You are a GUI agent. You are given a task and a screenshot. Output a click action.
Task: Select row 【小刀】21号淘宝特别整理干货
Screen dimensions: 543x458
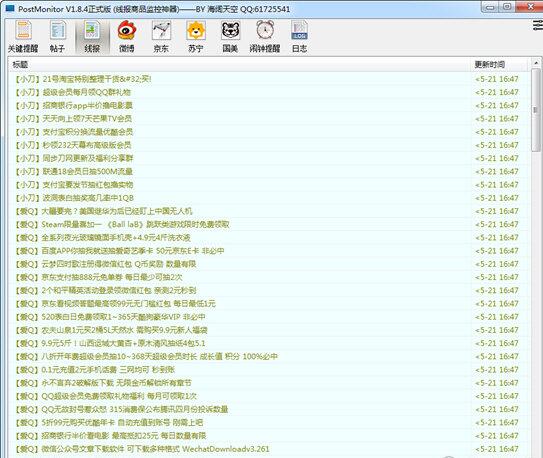[269, 79]
